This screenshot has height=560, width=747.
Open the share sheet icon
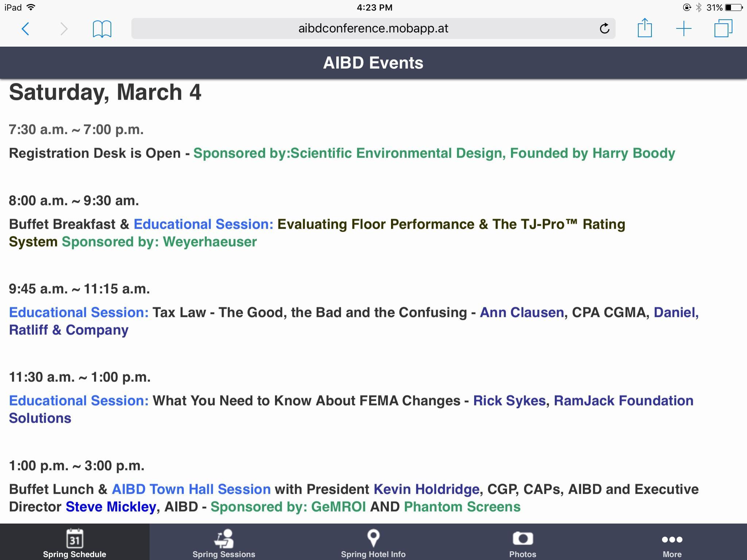click(645, 29)
